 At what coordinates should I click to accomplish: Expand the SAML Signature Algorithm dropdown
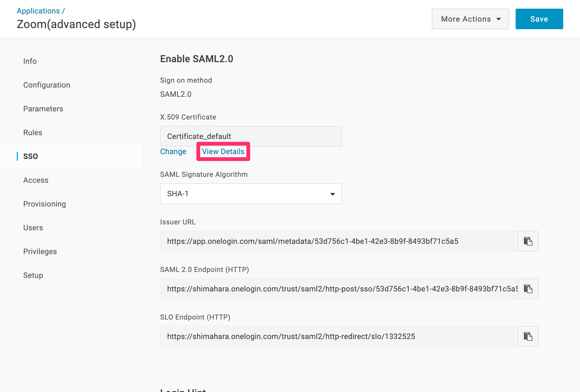(x=251, y=194)
